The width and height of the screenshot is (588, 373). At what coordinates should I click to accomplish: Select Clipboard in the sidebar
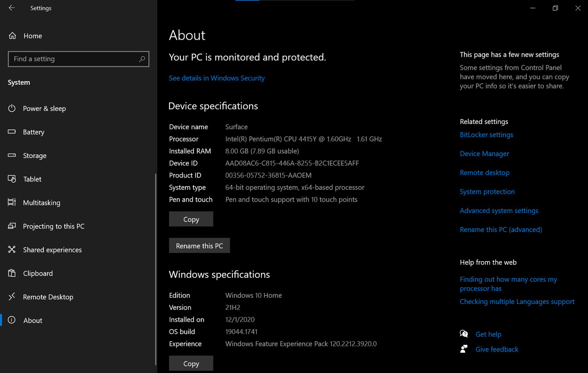pyautogui.click(x=38, y=273)
